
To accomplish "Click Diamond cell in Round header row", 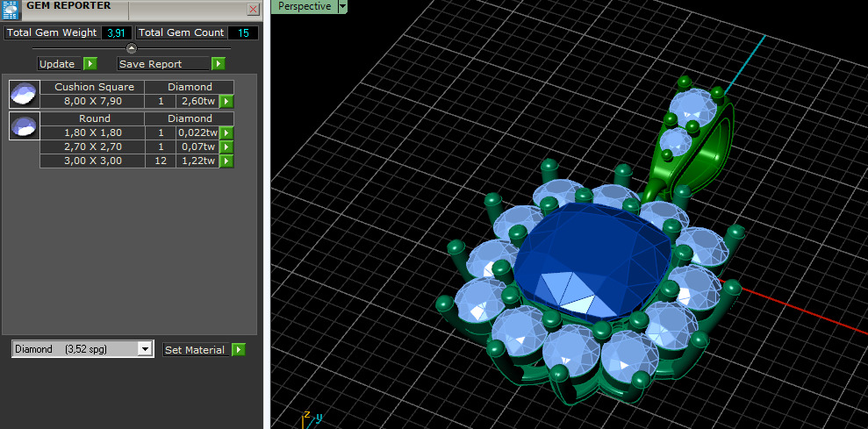I will tap(190, 118).
